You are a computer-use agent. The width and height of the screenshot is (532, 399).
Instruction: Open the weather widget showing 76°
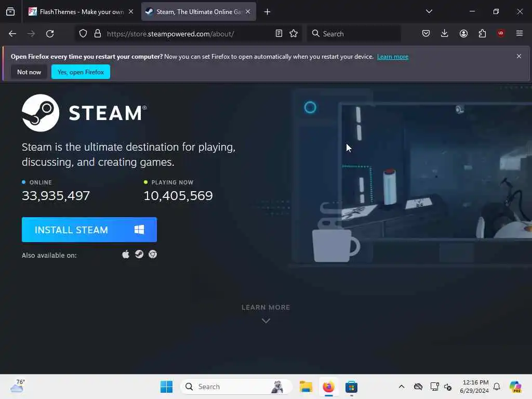pyautogui.click(x=17, y=387)
